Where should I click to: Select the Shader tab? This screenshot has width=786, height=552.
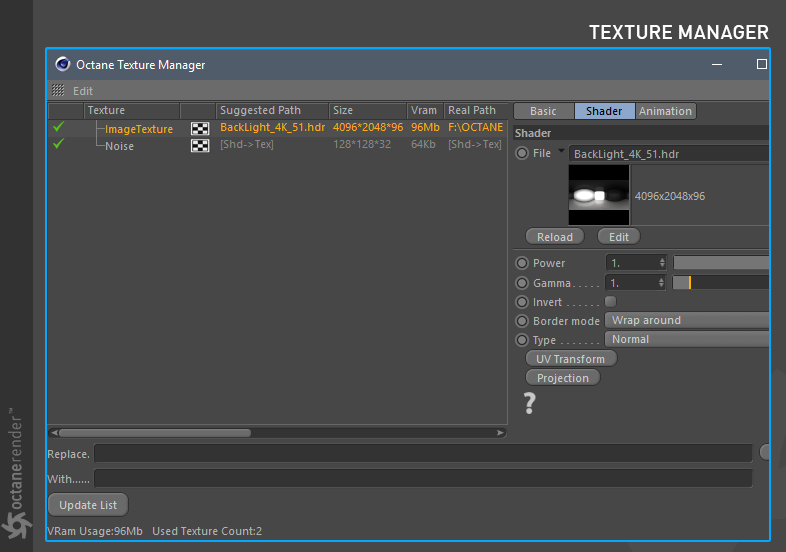coord(604,111)
